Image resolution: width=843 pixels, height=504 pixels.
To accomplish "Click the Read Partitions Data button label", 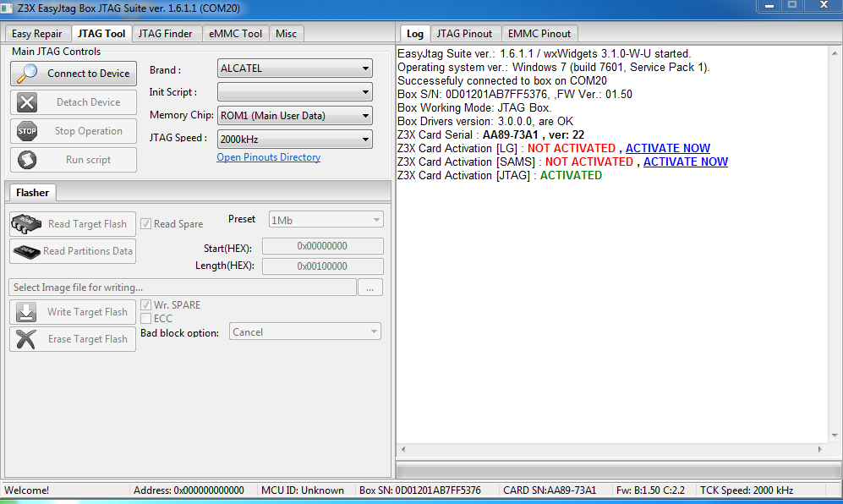I will pyautogui.click(x=88, y=251).
